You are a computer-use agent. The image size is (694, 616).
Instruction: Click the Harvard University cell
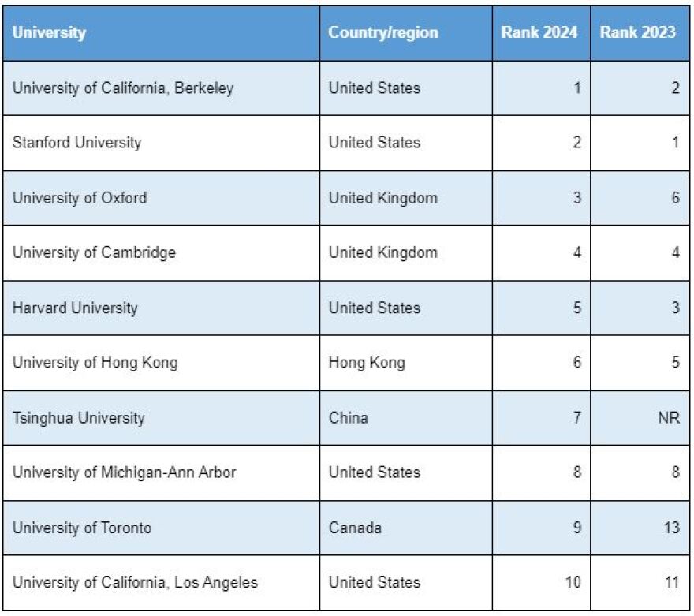tap(75, 308)
